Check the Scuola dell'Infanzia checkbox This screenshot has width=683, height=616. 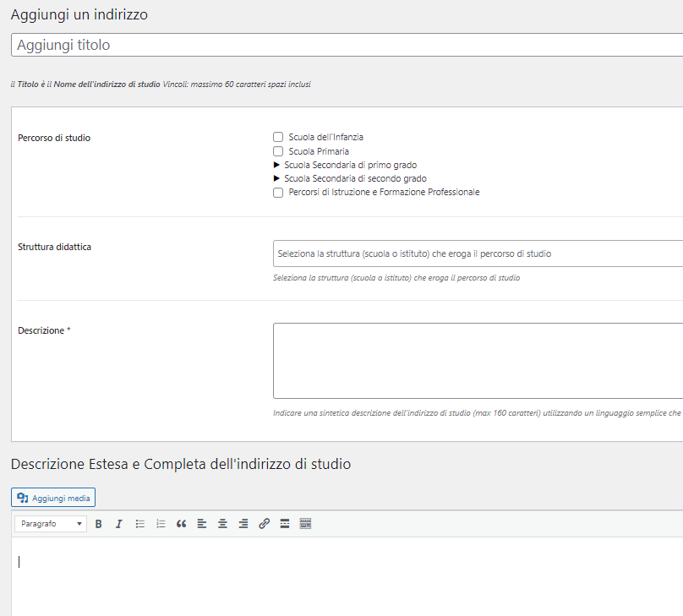(x=278, y=137)
